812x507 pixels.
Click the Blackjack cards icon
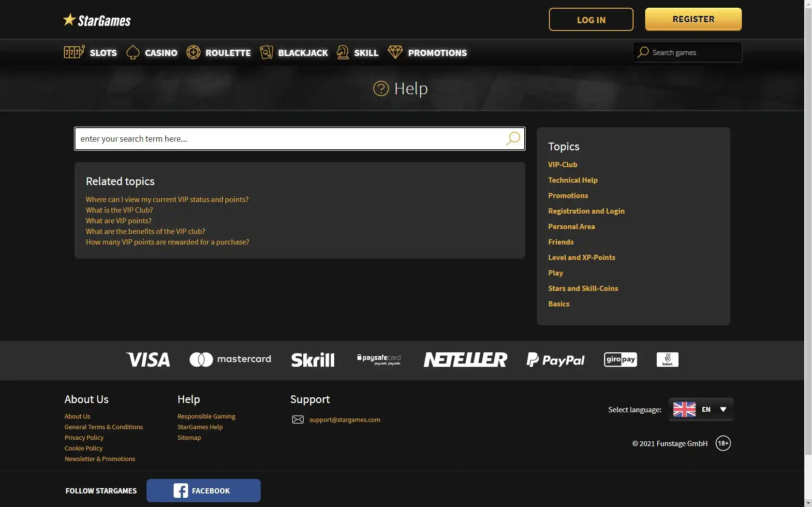tap(266, 52)
